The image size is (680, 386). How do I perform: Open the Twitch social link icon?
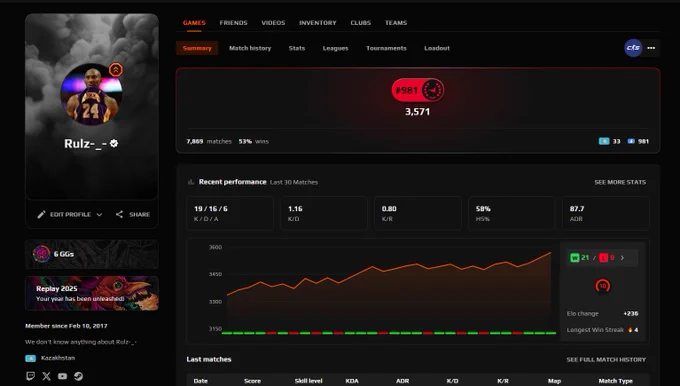point(30,376)
